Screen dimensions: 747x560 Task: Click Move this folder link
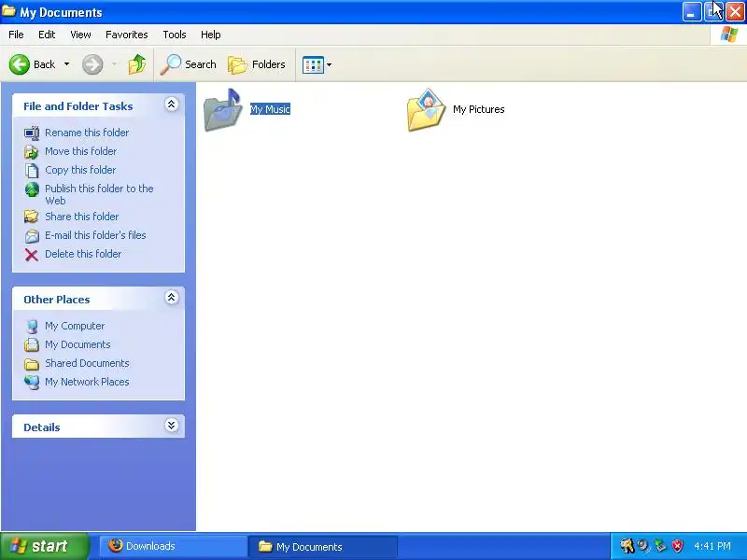pyautogui.click(x=80, y=151)
